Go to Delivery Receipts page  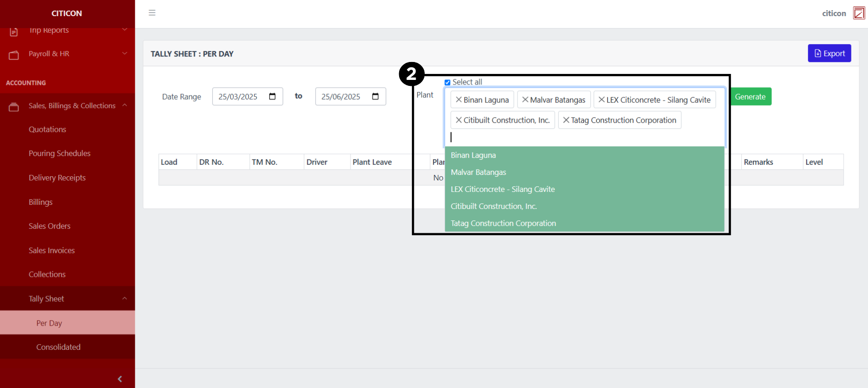(x=57, y=178)
